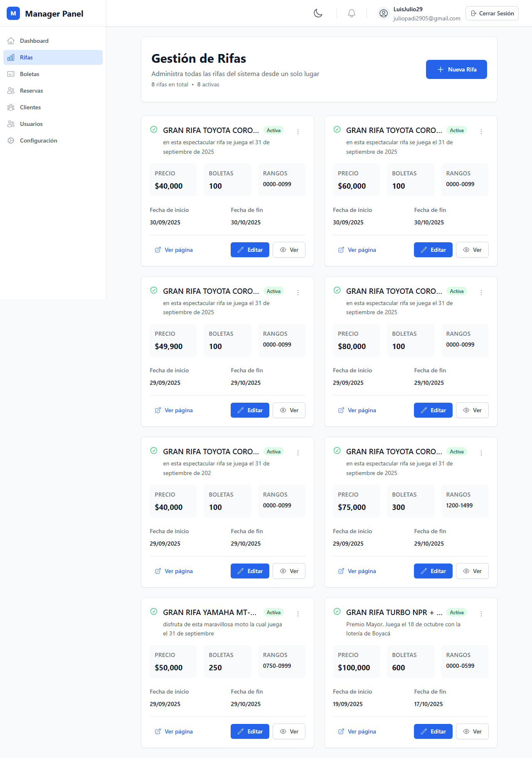Open Ver página link for $49,900 rifa
This screenshot has width=532, height=758.
(174, 410)
